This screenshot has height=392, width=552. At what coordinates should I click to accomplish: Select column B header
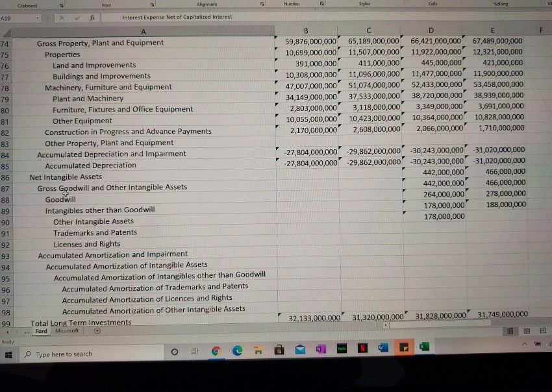306,31
